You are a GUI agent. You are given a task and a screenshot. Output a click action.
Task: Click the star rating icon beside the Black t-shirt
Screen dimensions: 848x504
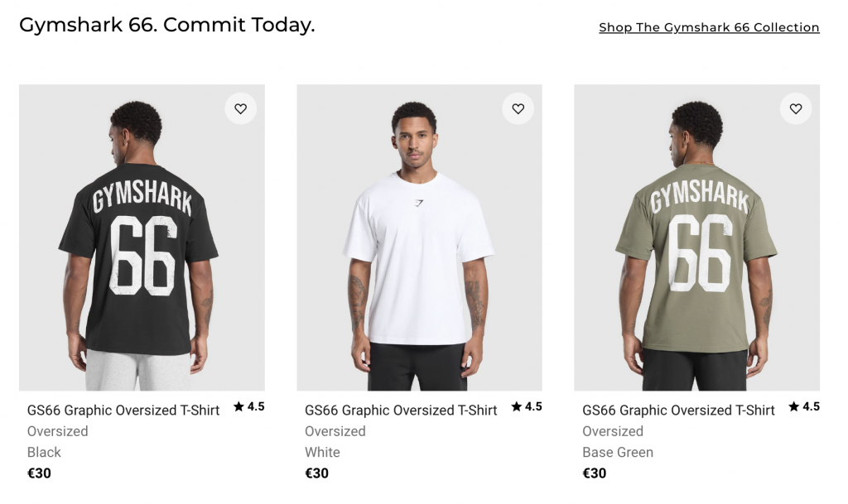coord(238,406)
